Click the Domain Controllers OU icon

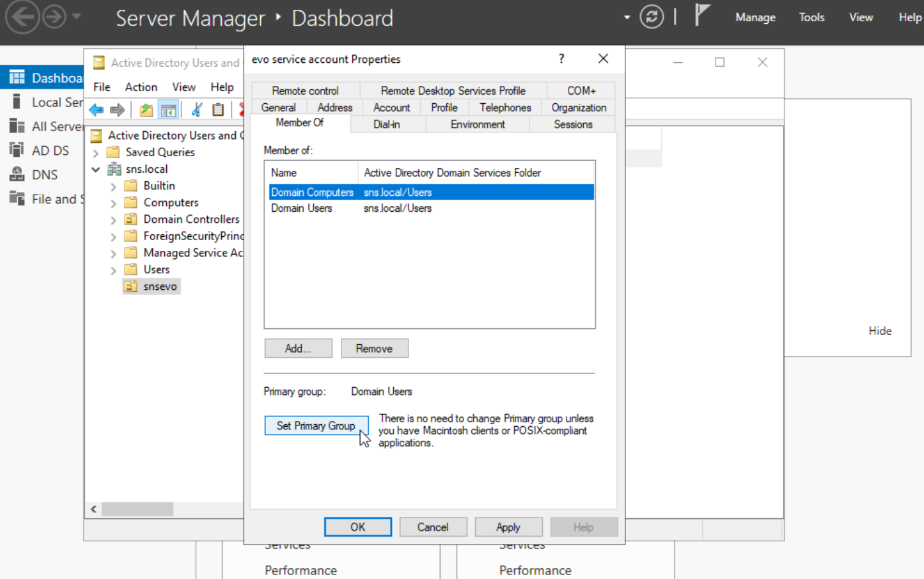coord(131,219)
